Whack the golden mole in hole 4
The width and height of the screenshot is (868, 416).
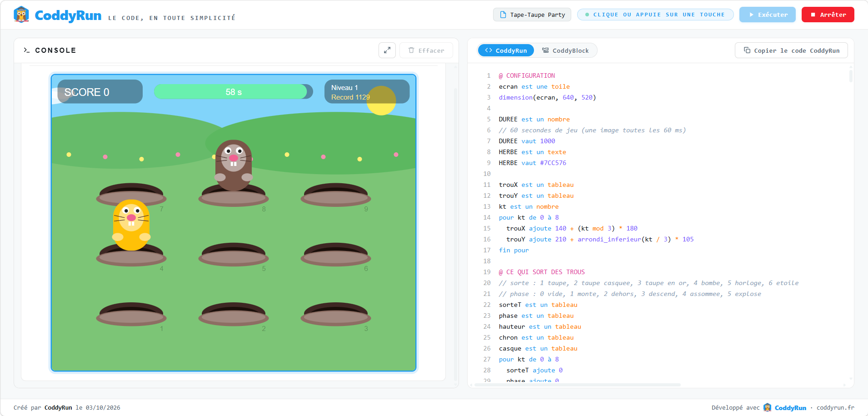click(x=131, y=225)
